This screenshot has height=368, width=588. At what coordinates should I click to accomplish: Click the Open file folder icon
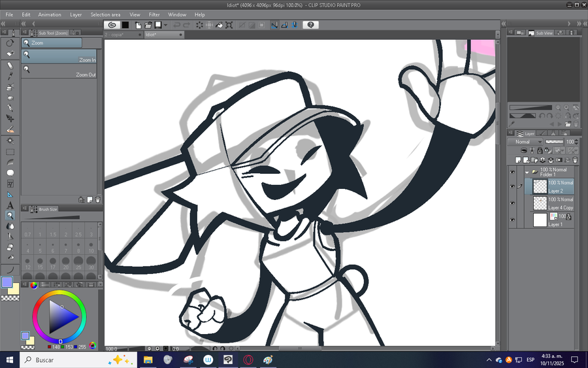pos(148,25)
